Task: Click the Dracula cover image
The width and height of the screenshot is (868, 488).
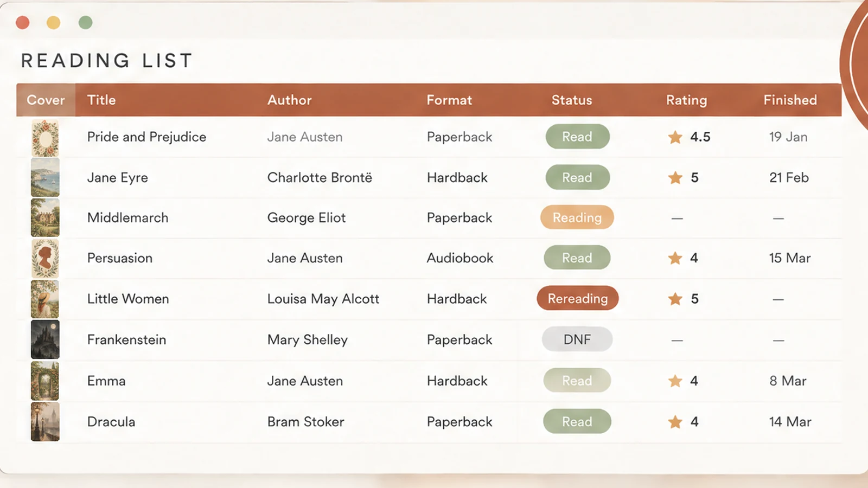Action: point(45,421)
